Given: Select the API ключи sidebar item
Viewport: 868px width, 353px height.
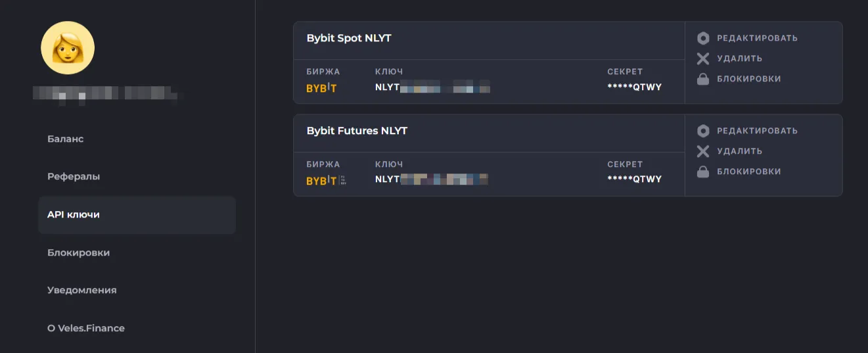Looking at the screenshot, I should click(74, 215).
